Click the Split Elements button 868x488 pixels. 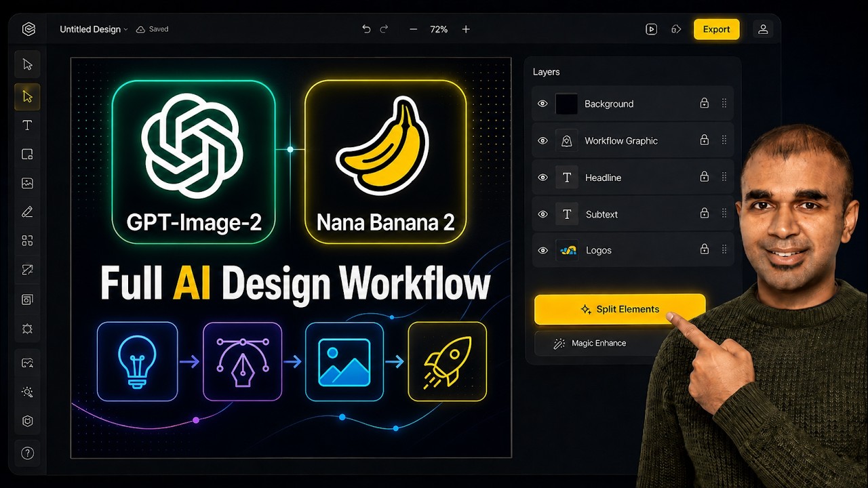pos(620,309)
